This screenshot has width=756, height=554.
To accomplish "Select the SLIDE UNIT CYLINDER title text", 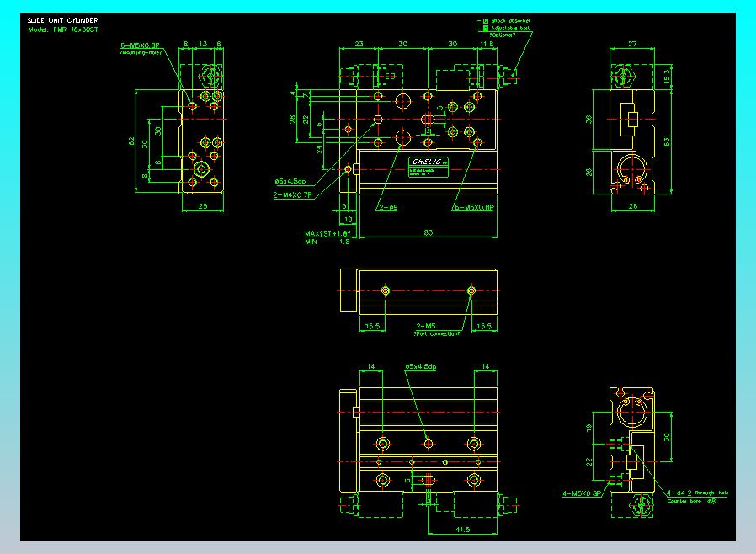I will click(62, 20).
